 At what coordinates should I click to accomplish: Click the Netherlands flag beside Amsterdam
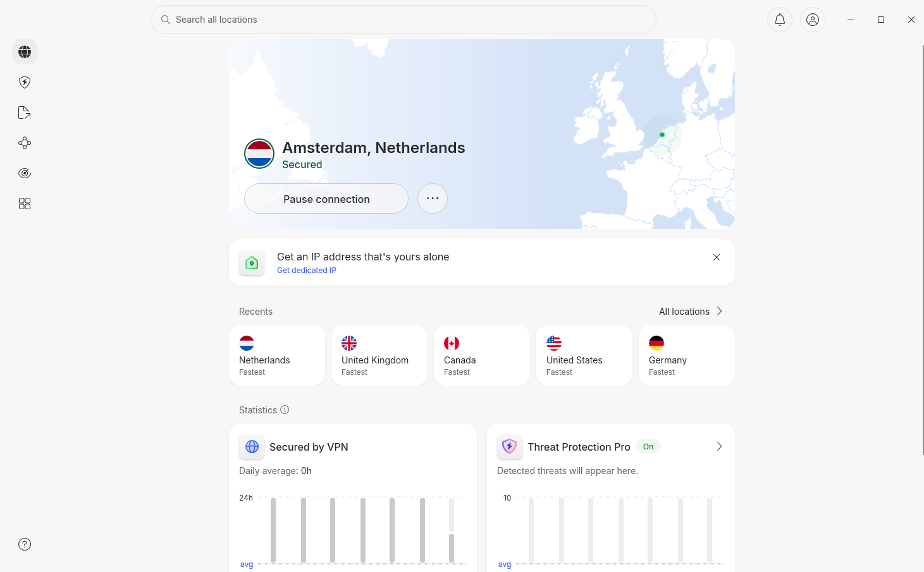point(259,154)
